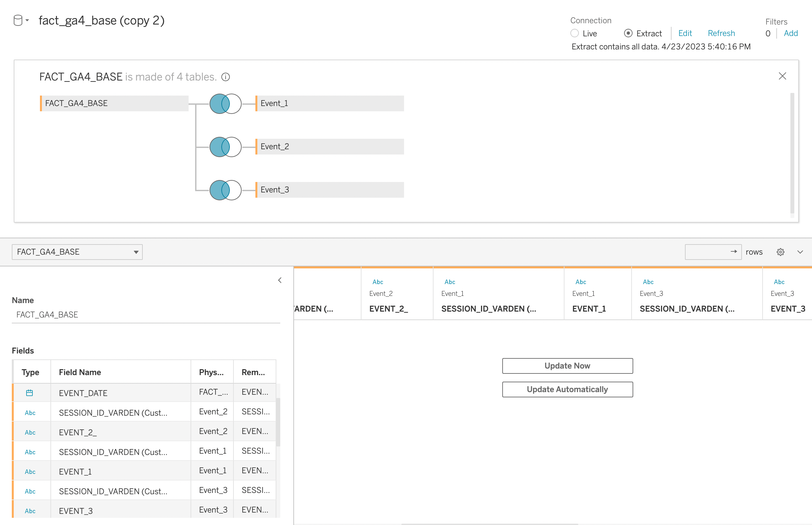The height and width of the screenshot is (525, 812).
Task: Show info about FACT_GA4_BASE tables
Action: point(225,77)
